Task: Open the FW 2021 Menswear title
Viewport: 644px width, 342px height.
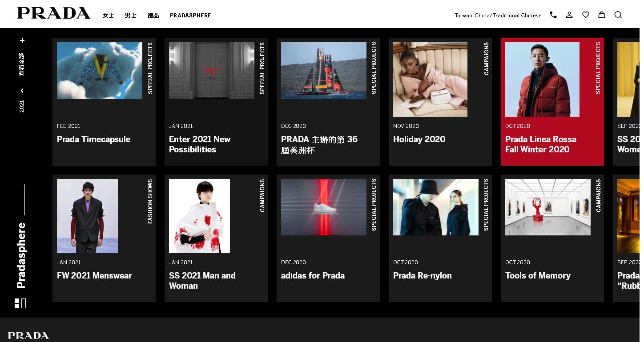Action: coord(94,275)
